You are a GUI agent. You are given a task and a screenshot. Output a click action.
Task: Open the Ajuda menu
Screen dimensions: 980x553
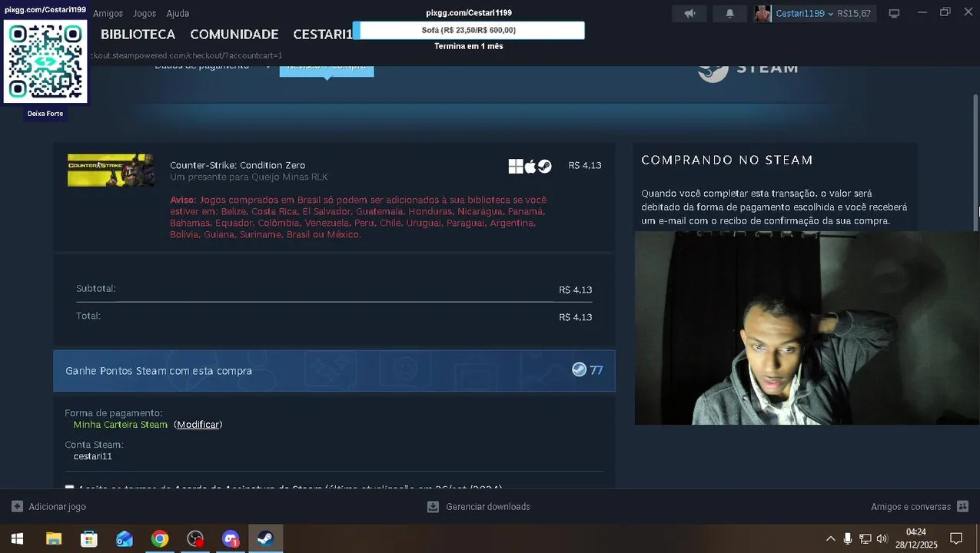tap(178, 14)
